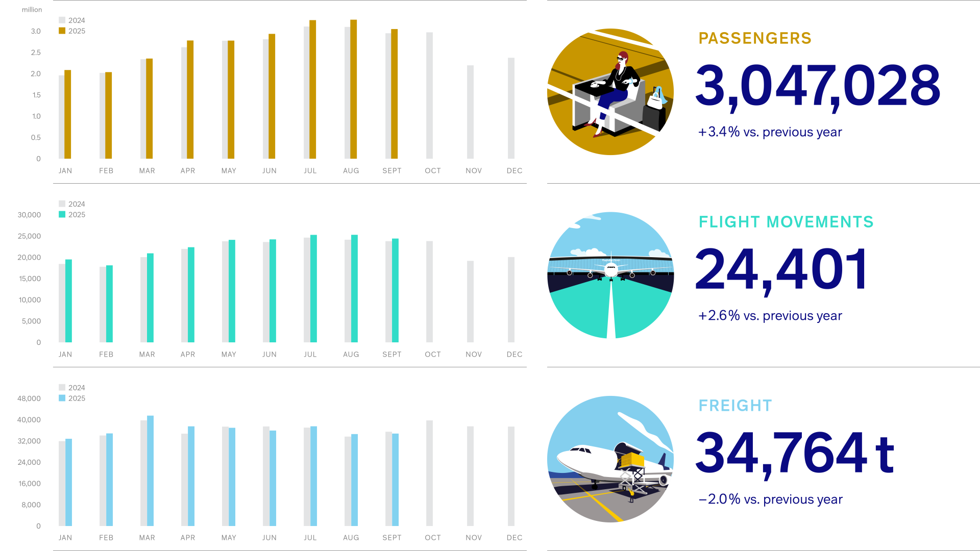The height and width of the screenshot is (551, 980).
Task: Click the seated passenger circular illustration
Action: click(x=610, y=92)
